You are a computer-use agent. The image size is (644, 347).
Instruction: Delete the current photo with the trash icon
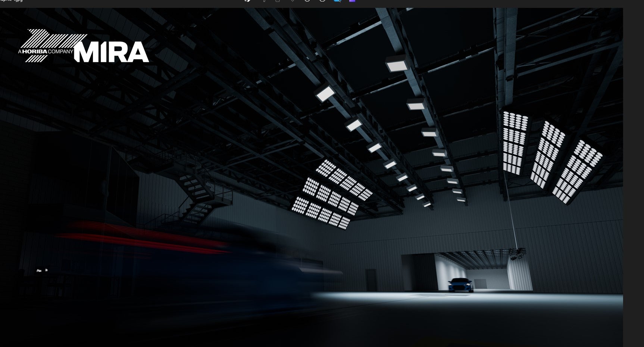pyautogui.click(x=277, y=1)
